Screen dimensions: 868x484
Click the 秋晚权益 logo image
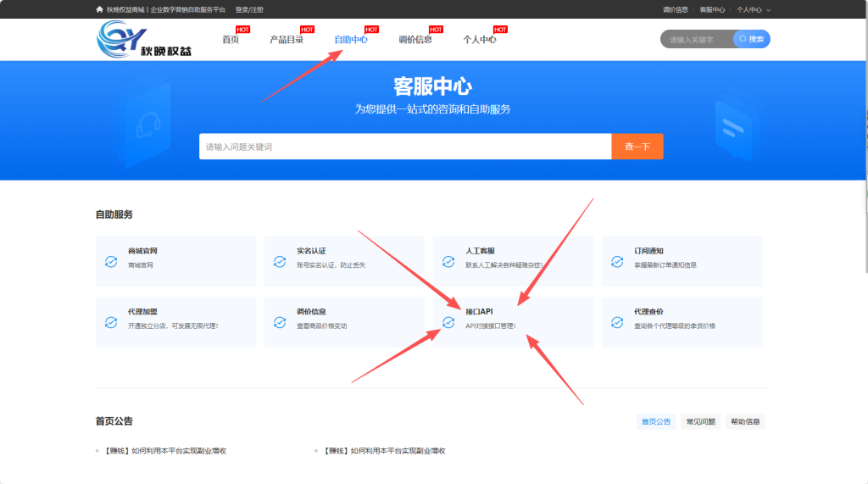pyautogui.click(x=144, y=39)
